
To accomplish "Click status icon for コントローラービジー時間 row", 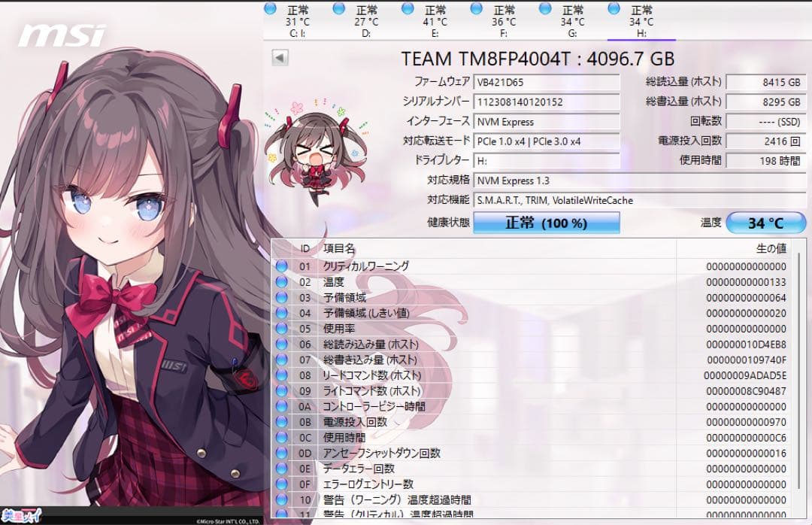I will pyautogui.click(x=282, y=406).
